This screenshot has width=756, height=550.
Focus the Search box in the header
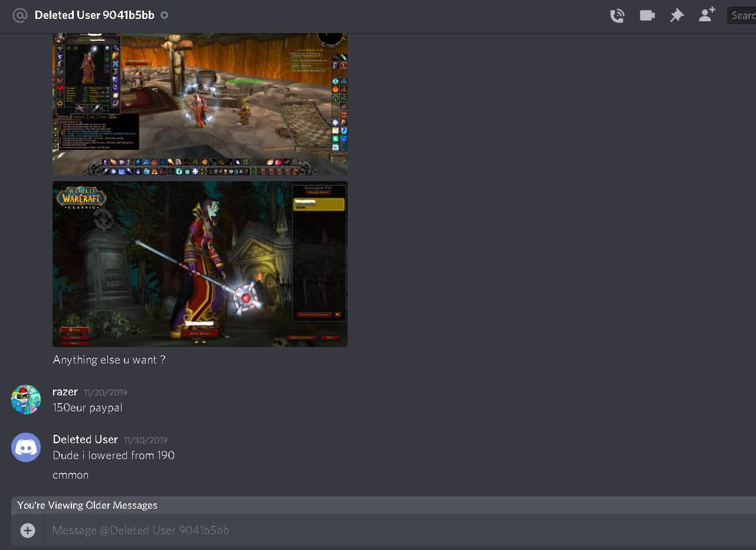[741, 15]
